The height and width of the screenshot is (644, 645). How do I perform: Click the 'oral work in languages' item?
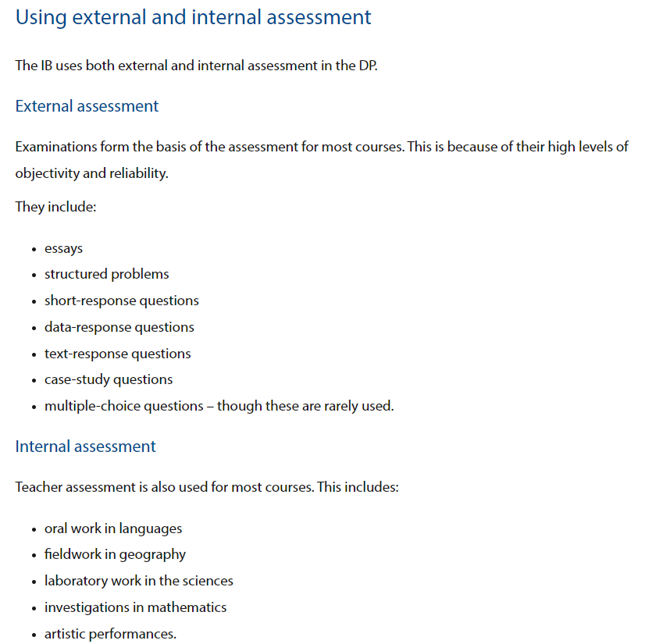pos(113,528)
